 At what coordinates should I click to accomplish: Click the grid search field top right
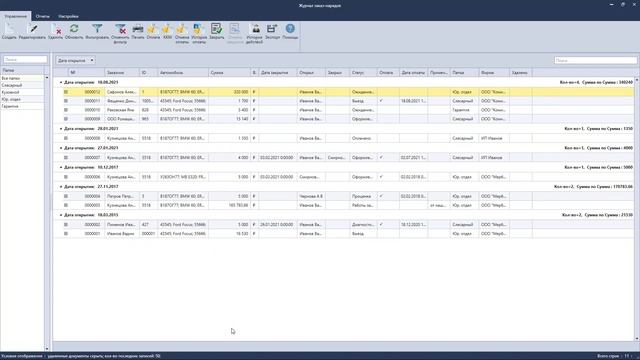(x=595, y=60)
